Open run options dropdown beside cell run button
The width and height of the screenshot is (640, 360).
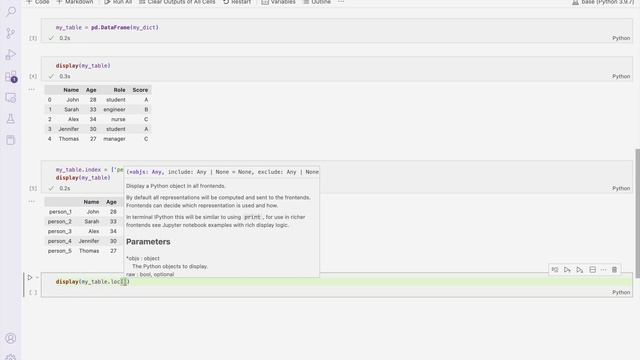[x=37, y=278]
